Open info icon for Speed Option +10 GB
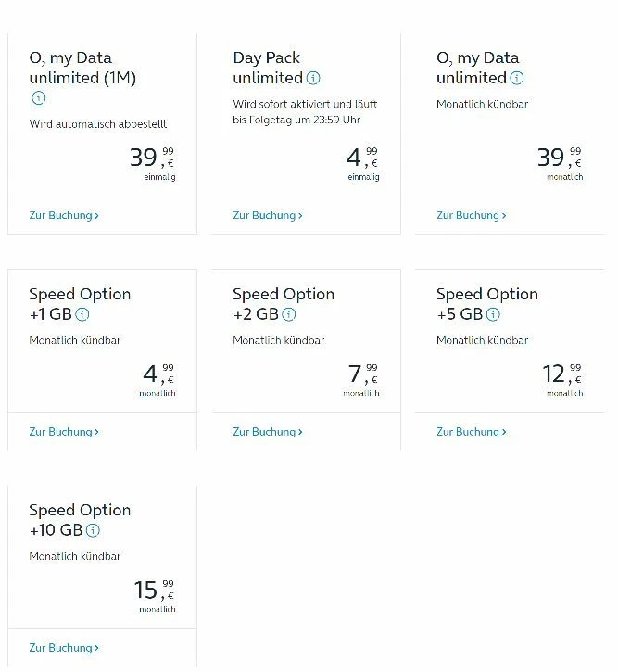This screenshot has width=618, height=672. click(x=93, y=530)
